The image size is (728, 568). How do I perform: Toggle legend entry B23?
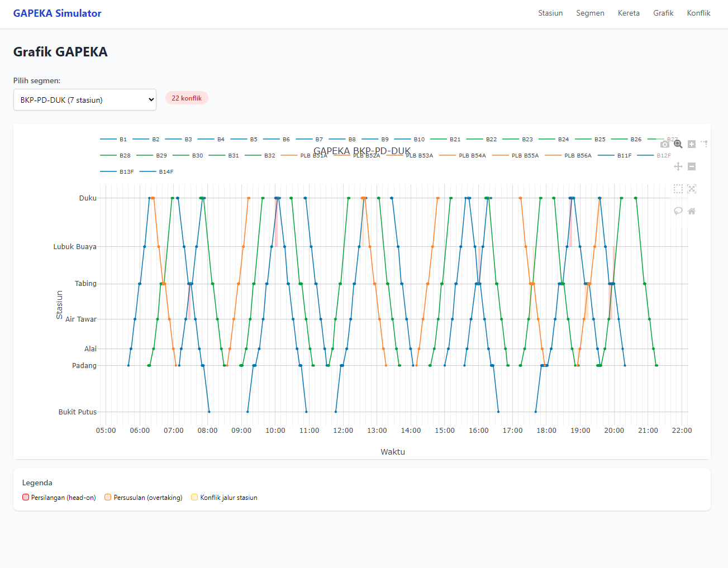pyautogui.click(x=518, y=139)
